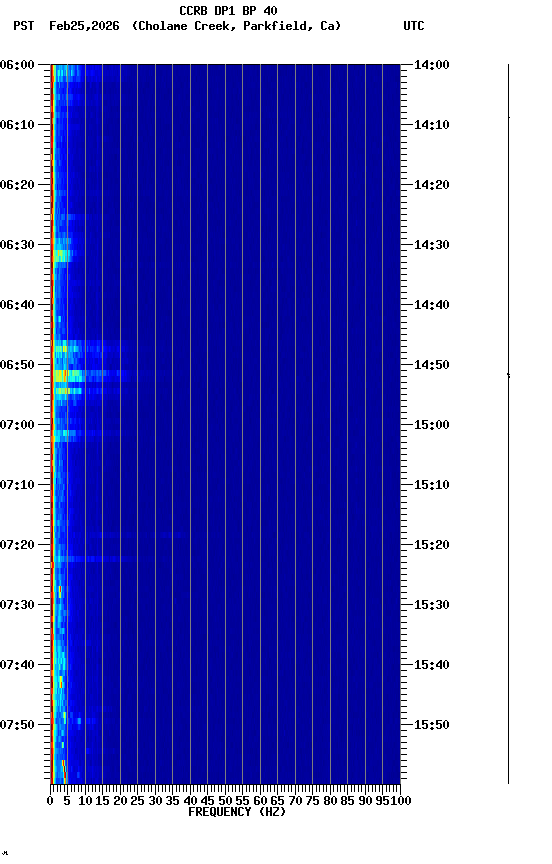Click the '07:50' PST time label
This screenshot has height=864, width=552.
17,725
